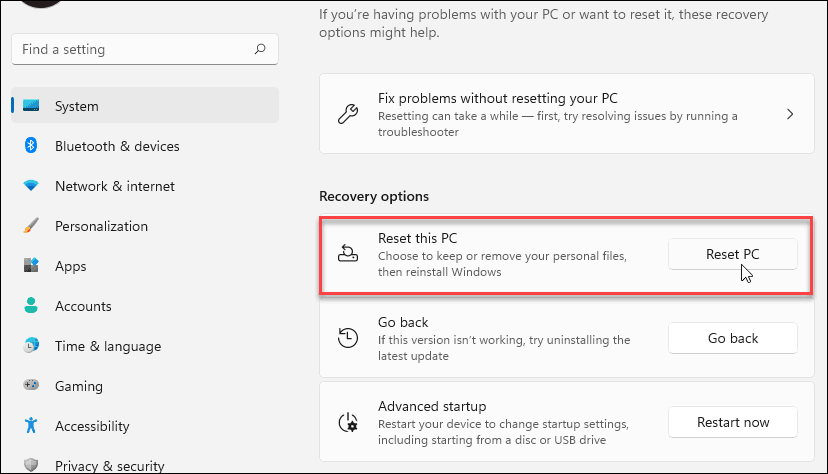Expand Fix problems troubleshooter chevron
Screen dimensions: 828x474
pos(790,114)
